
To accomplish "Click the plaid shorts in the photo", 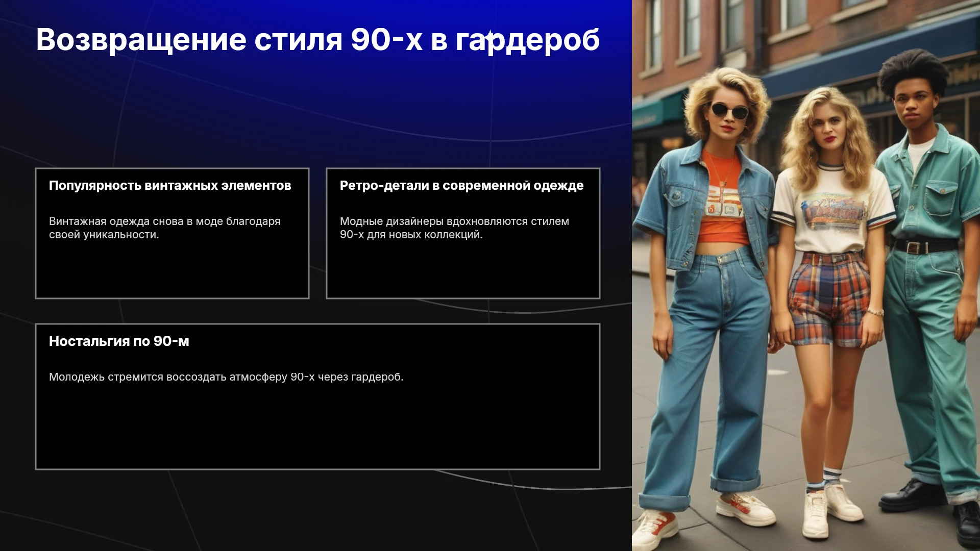I will (x=829, y=299).
